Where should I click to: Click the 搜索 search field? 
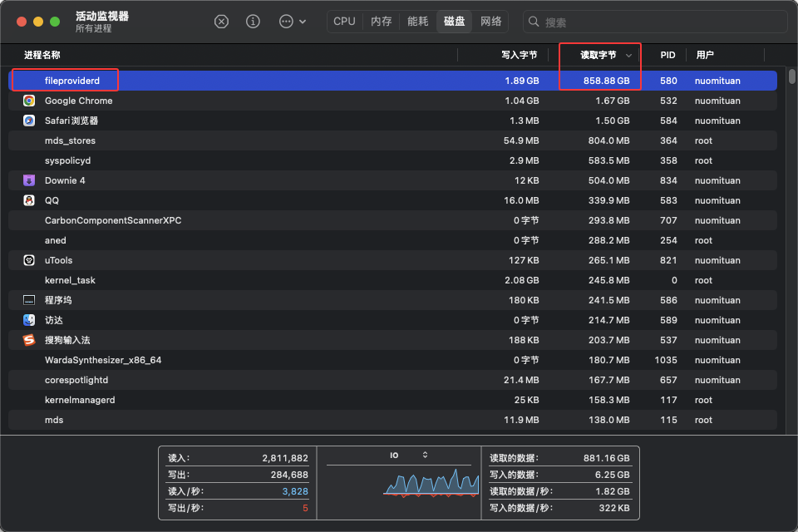657,22
